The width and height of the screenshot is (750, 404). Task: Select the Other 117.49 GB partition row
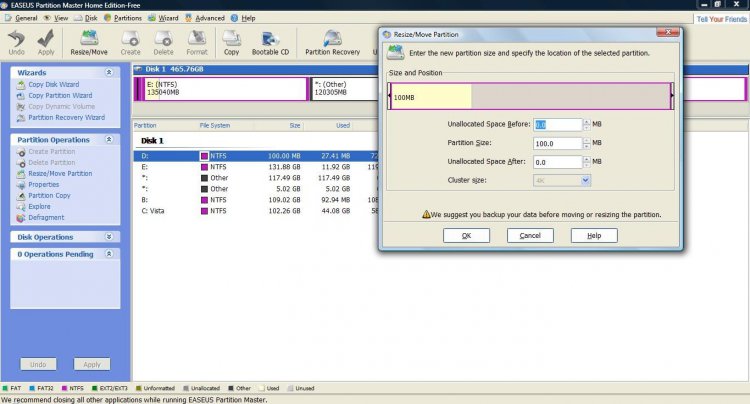[256, 177]
